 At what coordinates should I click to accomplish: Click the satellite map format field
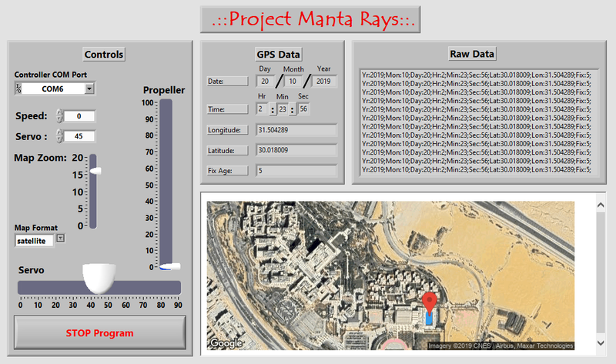click(34, 241)
